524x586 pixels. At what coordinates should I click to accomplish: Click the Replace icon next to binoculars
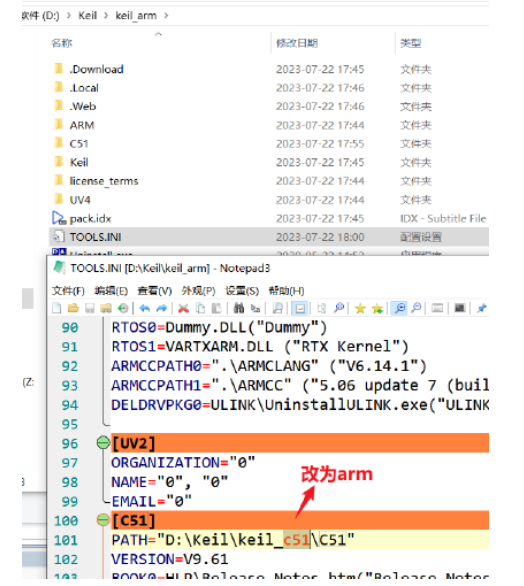(x=256, y=308)
